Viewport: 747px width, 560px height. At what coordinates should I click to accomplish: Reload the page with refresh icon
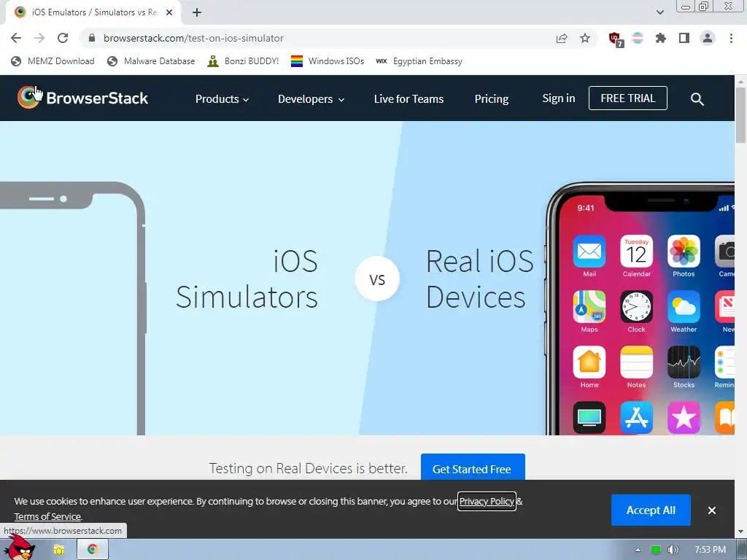[x=63, y=38]
